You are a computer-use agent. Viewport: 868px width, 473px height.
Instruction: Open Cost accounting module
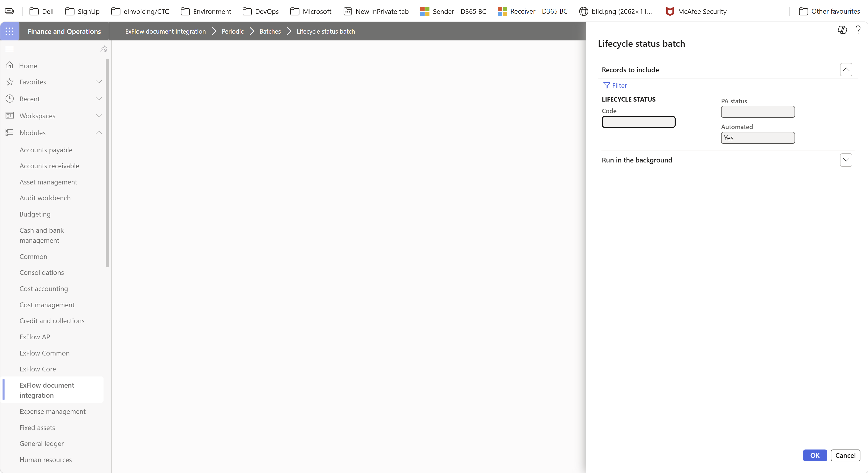[44, 289]
